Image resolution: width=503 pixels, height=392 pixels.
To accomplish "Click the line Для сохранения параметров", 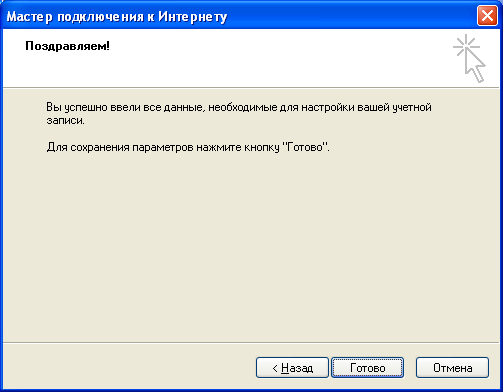I will [188, 147].
